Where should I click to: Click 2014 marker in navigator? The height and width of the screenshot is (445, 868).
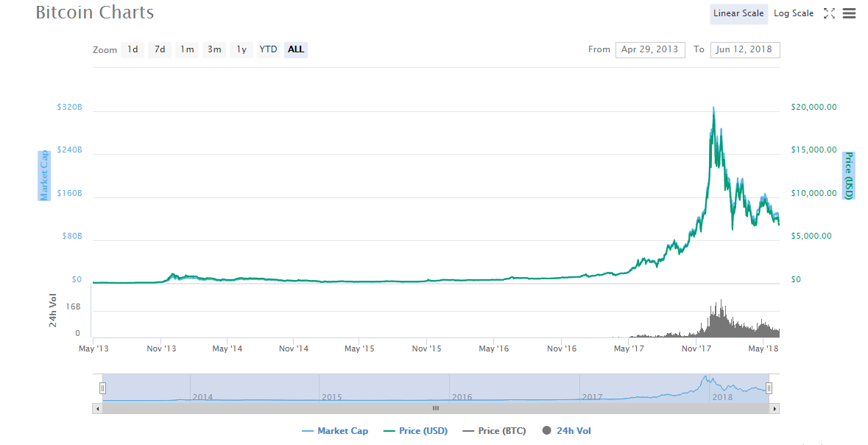tap(202, 397)
